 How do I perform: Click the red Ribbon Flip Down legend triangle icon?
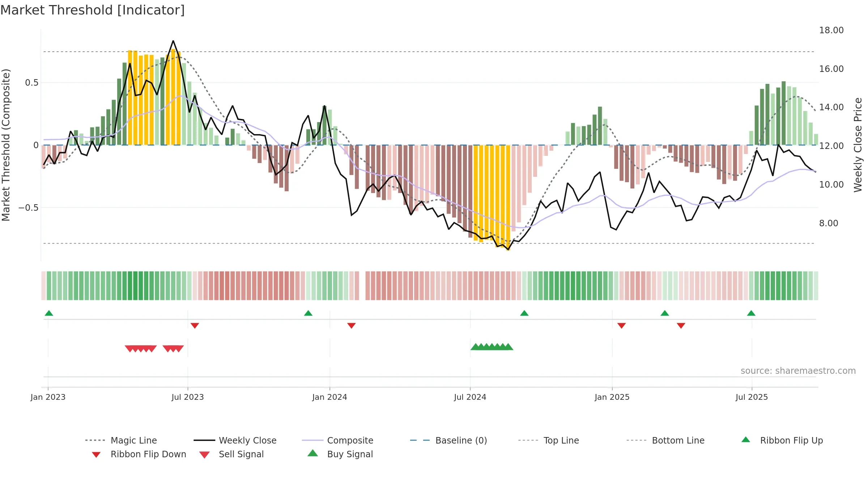click(x=96, y=455)
